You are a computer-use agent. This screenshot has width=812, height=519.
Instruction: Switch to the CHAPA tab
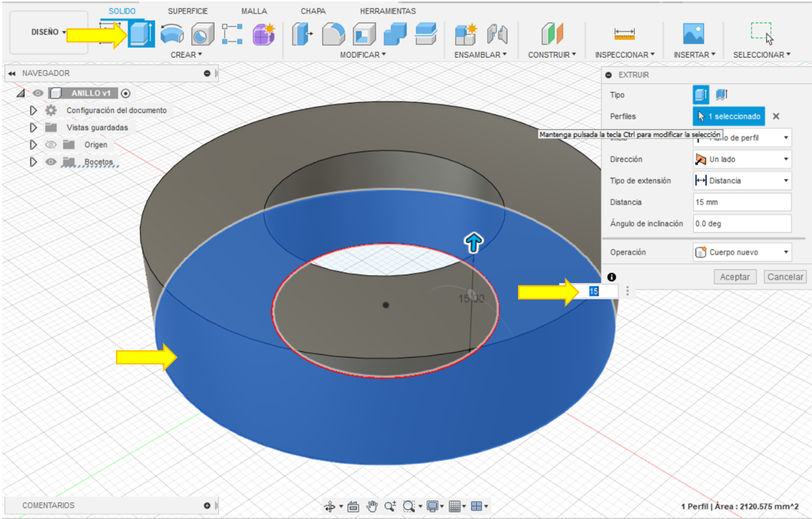[x=313, y=11]
